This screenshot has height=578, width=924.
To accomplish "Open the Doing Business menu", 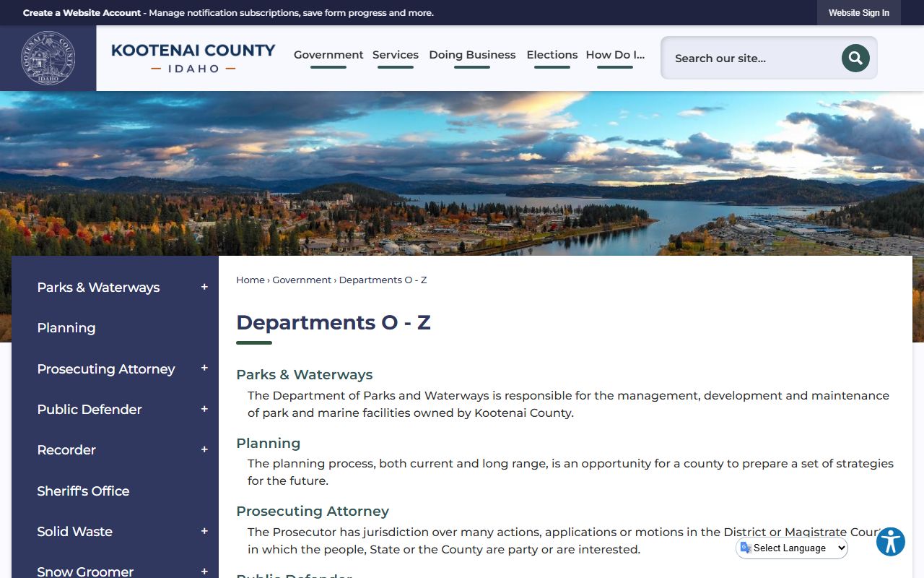I will [472, 55].
